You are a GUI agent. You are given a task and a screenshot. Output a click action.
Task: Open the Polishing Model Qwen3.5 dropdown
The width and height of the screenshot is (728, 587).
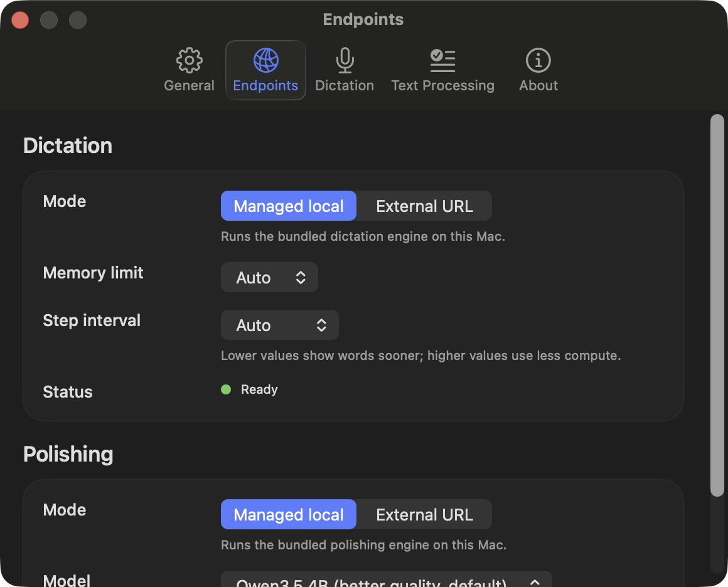pyautogui.click(x=387, y=580)
